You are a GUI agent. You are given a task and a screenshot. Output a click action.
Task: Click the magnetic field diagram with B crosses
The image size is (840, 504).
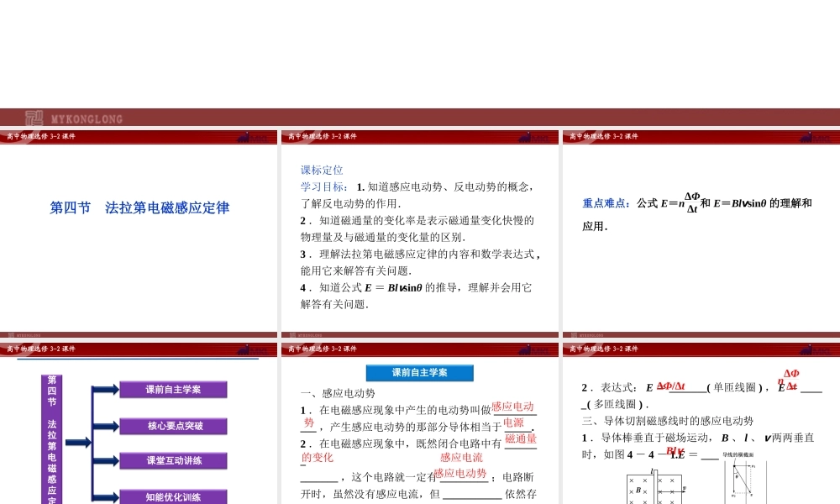(x=654, y=489)
